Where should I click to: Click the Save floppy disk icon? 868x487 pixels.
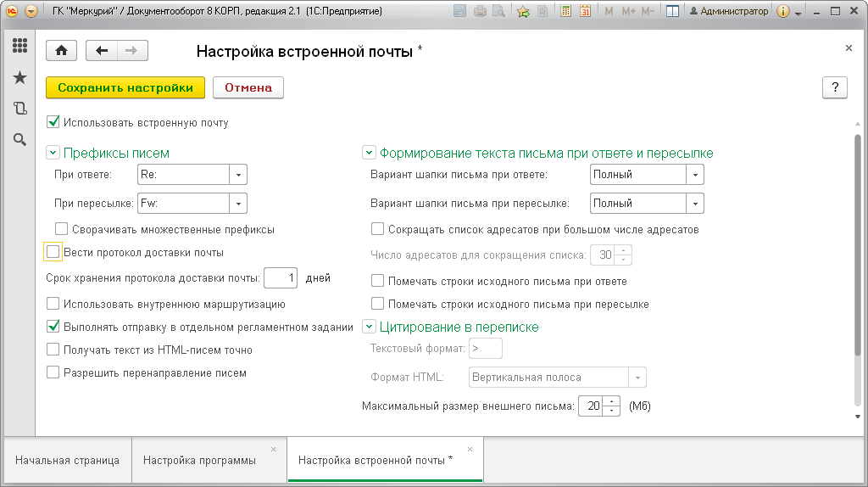[460, 11]
